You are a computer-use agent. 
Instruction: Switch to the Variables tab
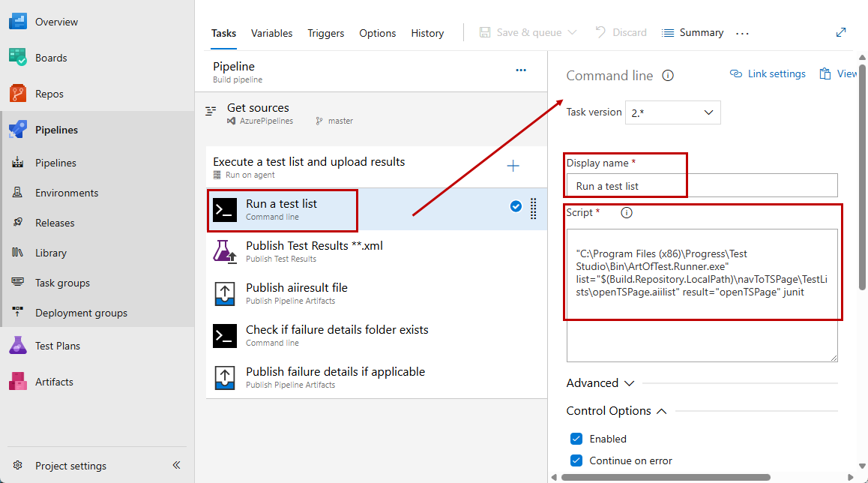[x=271, y=33]
